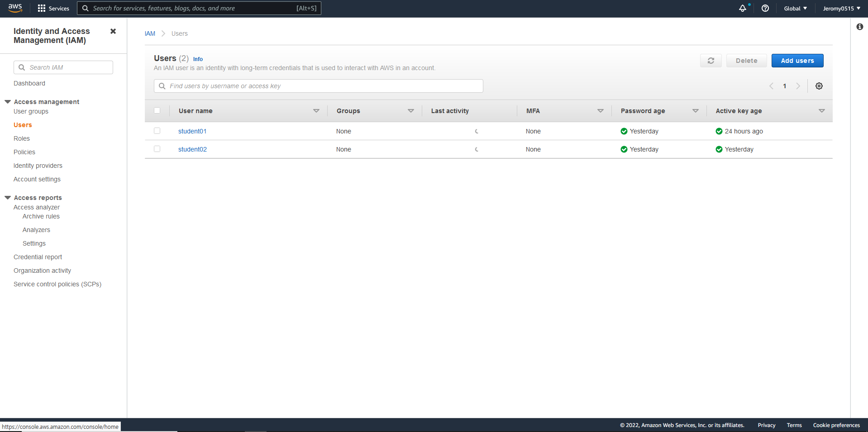
Task: Close the IAM navigation panel
Action: point(113,31)
